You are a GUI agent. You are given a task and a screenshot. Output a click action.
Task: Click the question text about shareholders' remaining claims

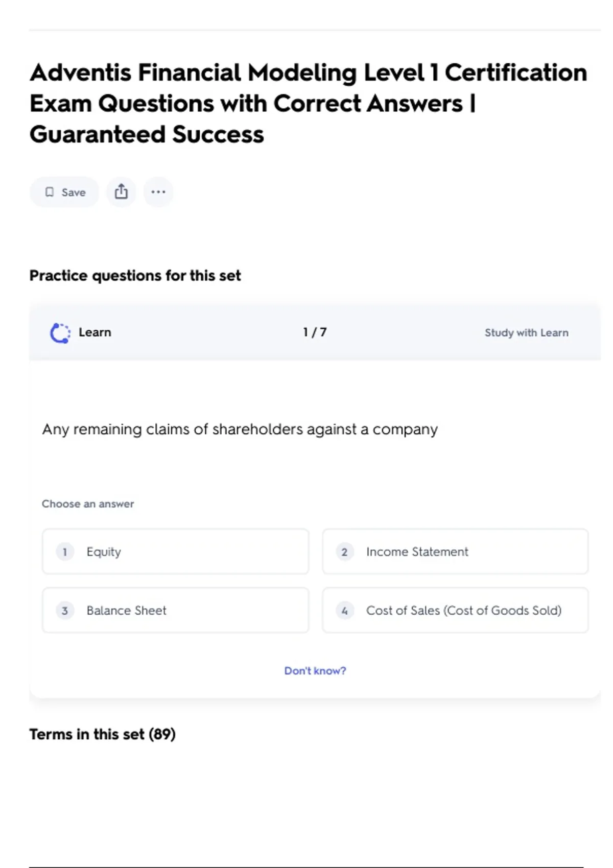(x=240, y=429)
